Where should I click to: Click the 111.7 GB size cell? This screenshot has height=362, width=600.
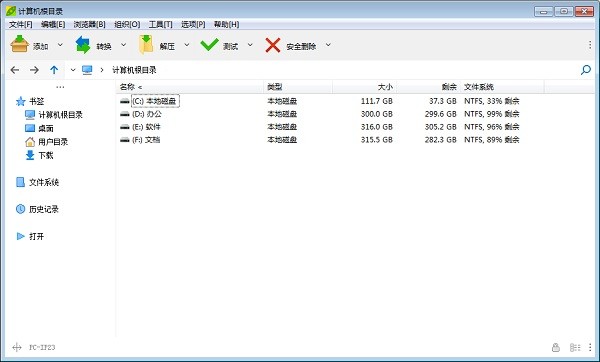click(377, 101)
